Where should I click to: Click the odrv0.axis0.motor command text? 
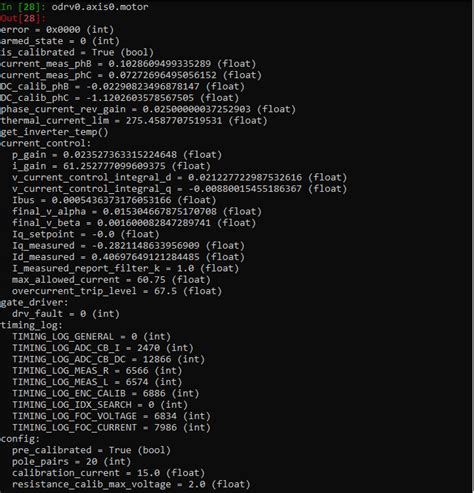click(x=100, y=7)
